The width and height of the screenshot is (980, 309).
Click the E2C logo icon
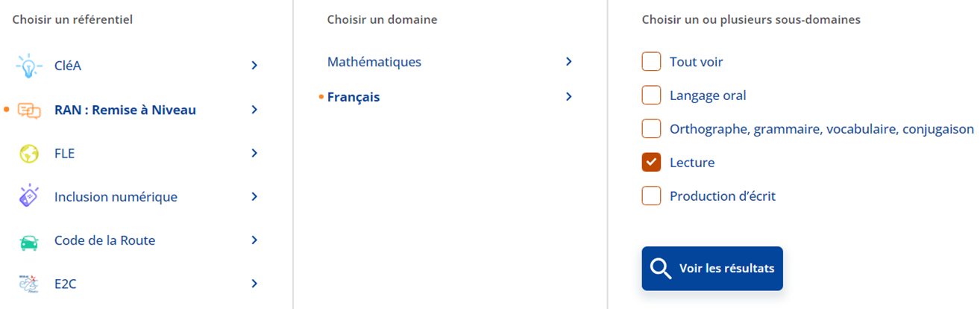click(x=28, y=284)
